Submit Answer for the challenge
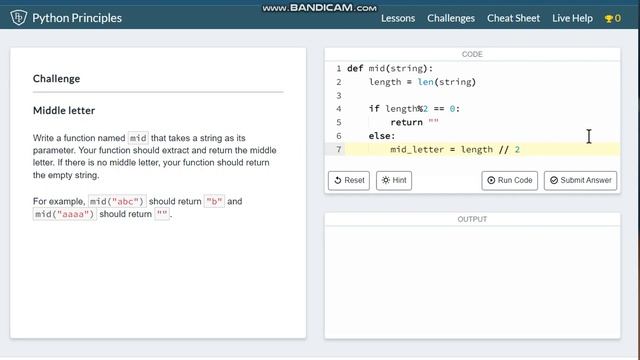Viewport: 640px width, 360px height. [580, 180]
